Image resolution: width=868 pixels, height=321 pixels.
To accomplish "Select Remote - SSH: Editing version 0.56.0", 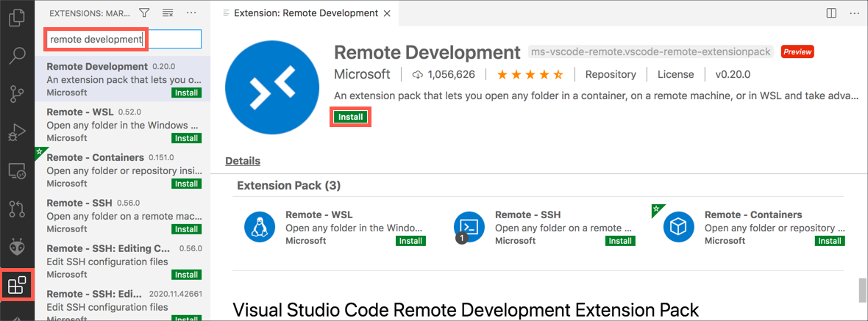I will 122,260.
